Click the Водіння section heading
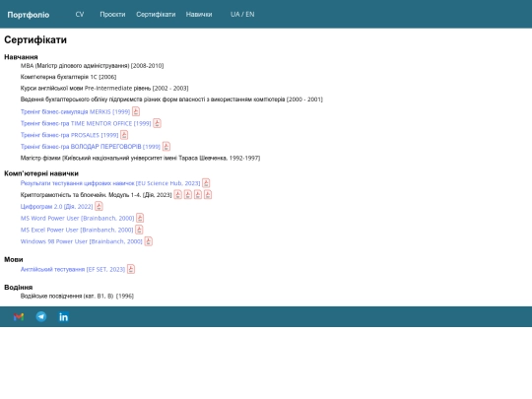 pyautogui.click(x=19, y=287)
